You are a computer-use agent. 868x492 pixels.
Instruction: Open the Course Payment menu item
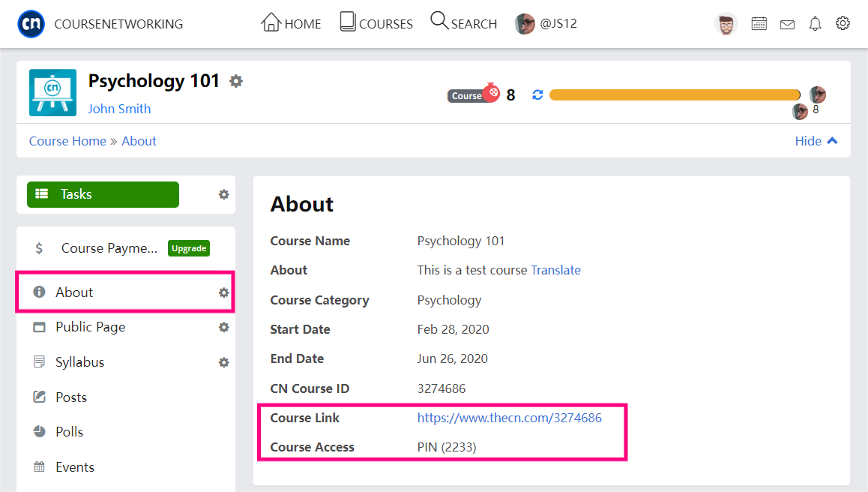click(109, 248)
